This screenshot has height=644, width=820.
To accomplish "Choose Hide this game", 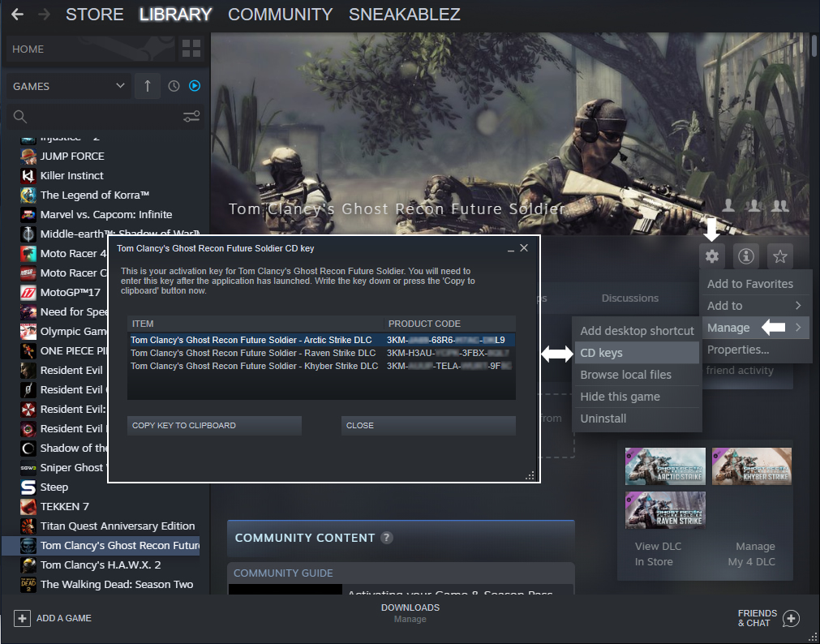I will (x=637, y=397).
